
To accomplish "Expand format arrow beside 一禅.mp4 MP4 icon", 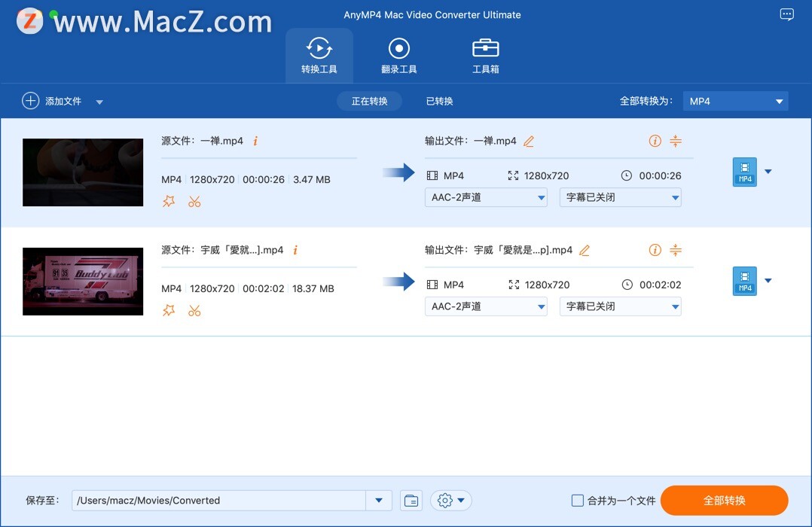I will click(768, 172).
